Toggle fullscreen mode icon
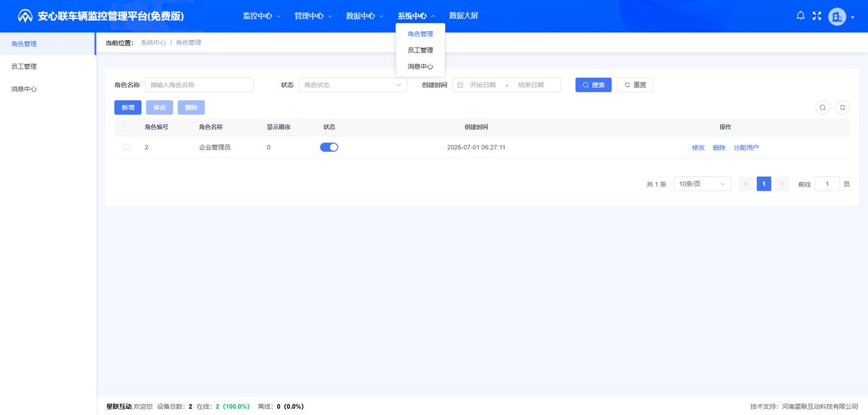Screen dimensions: 868x415 pyautogui.click(x=817, y=16)
